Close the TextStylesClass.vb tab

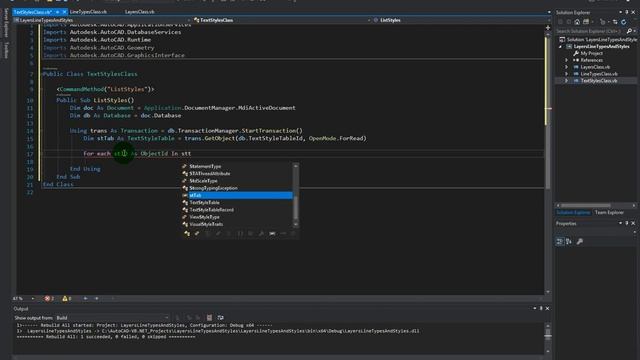point(64,12)
